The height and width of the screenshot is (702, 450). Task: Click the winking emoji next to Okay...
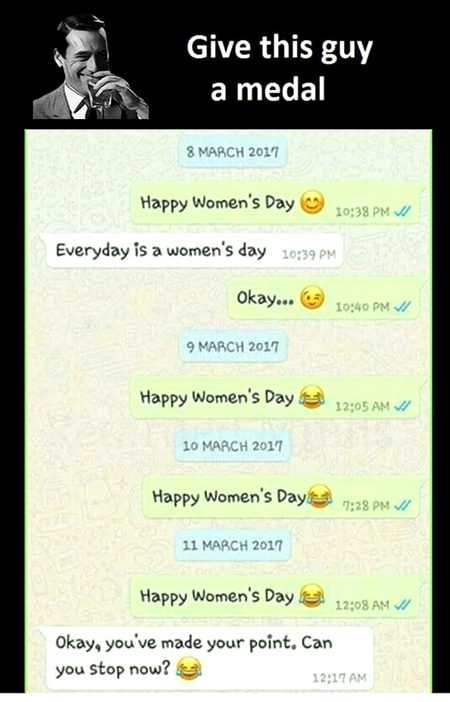click(x=312, y=298)
